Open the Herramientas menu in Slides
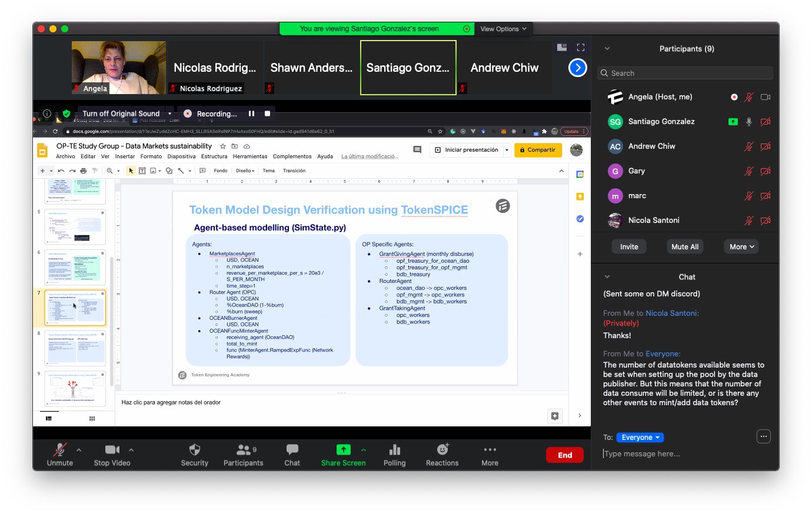 [x=250, y=156]
